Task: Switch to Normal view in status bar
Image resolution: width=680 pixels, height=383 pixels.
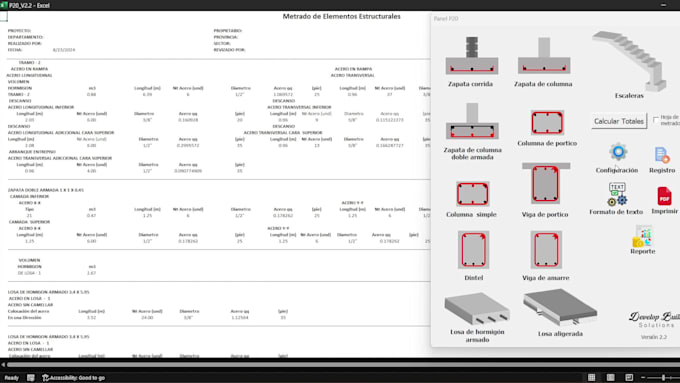Action: click(x=591, y=377)
